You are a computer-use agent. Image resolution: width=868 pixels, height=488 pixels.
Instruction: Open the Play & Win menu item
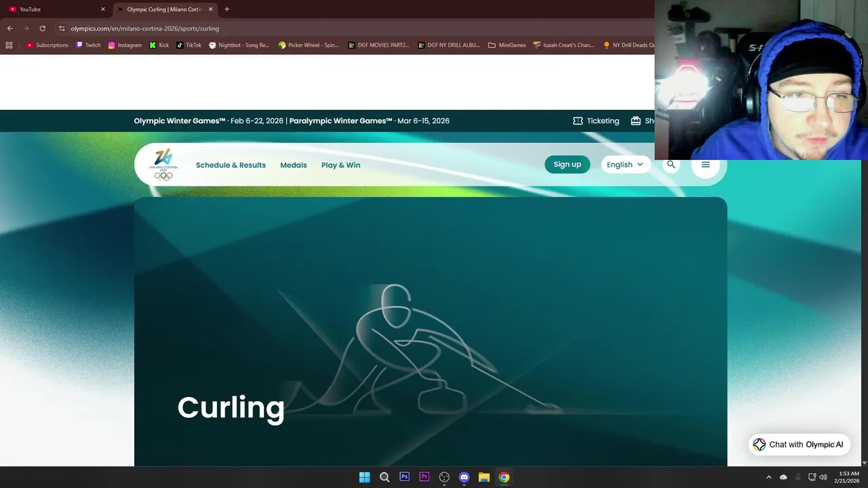tap(341, 165)
